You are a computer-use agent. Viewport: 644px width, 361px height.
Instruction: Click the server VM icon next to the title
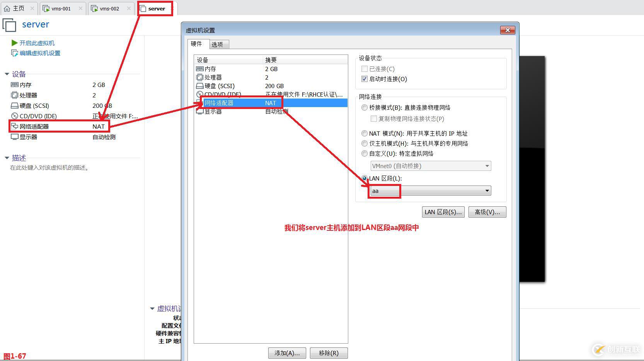point(9,24)
